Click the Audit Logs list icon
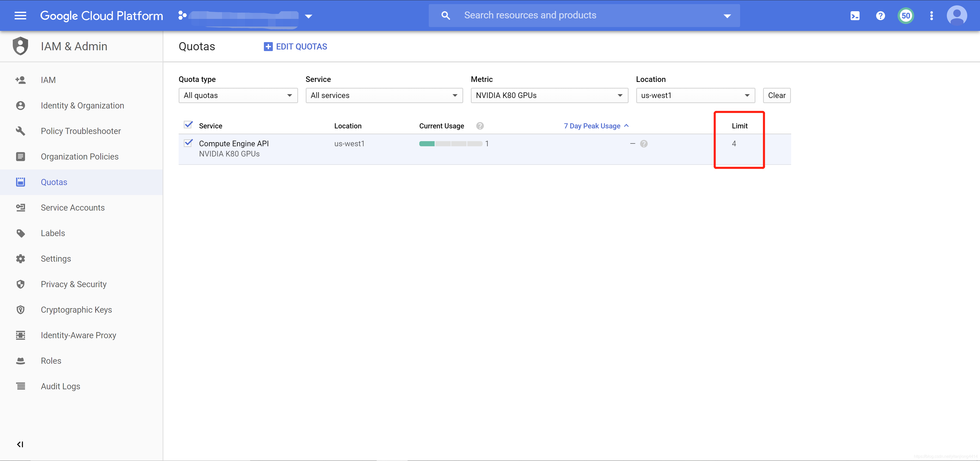This screenshot has height=461, width=980. click(x=20, y=386)
